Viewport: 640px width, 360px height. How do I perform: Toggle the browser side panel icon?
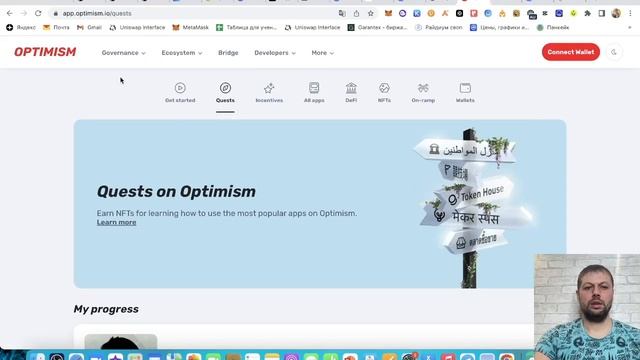[602, 13]
